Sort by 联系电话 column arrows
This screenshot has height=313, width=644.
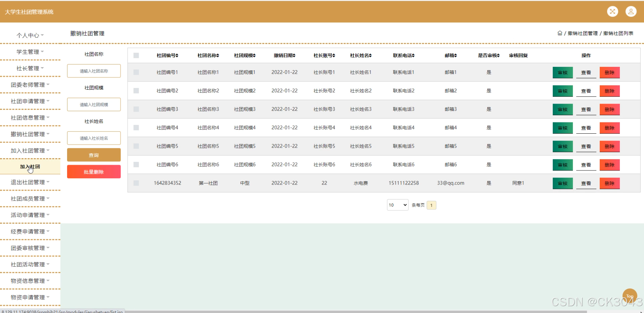[x=413, y=56]
